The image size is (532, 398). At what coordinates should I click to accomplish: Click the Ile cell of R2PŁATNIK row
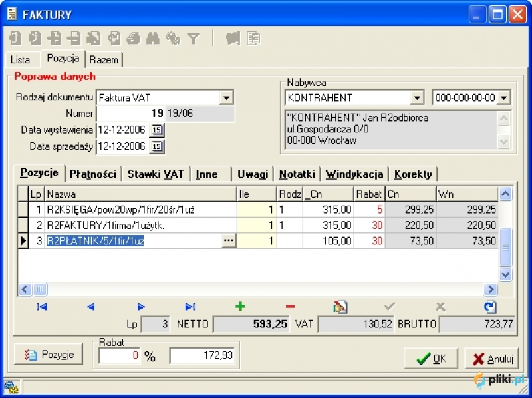point(257,241)
